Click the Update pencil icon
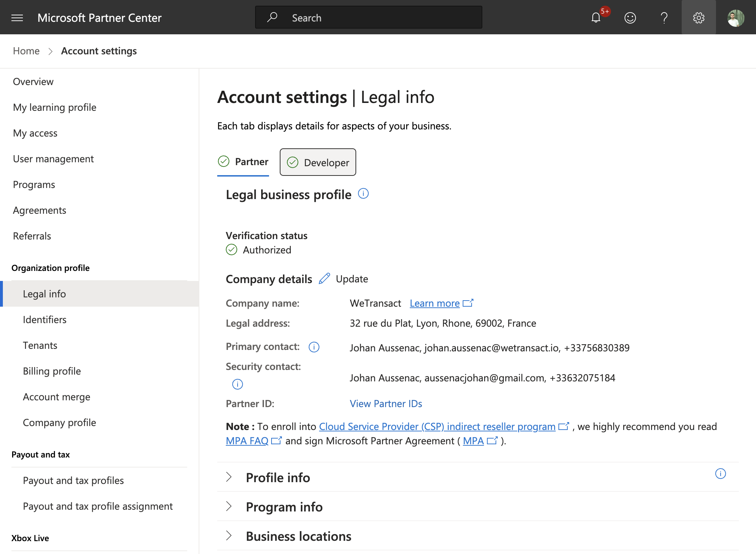Viewport: 756px width, 554px height. [x=324, y=278]
